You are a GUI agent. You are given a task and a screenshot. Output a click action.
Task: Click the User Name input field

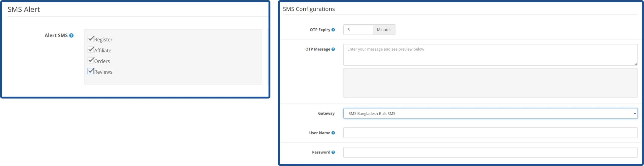[490, 133]
